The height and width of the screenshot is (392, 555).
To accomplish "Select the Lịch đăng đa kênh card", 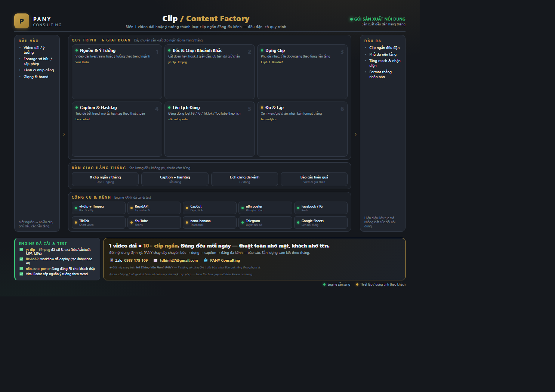I will click(x=244, y=179).
